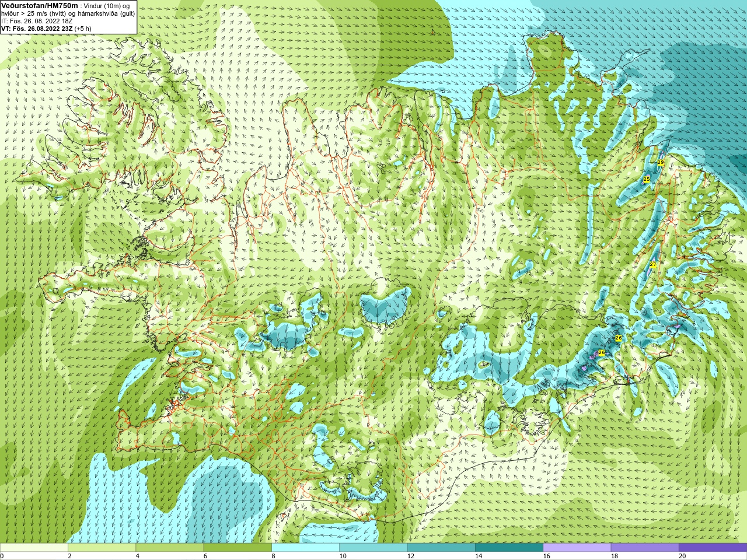Viewport: 747px width, 560px height.
Task: Click the scale number 0 under the legend
Action: coord(2,556)
